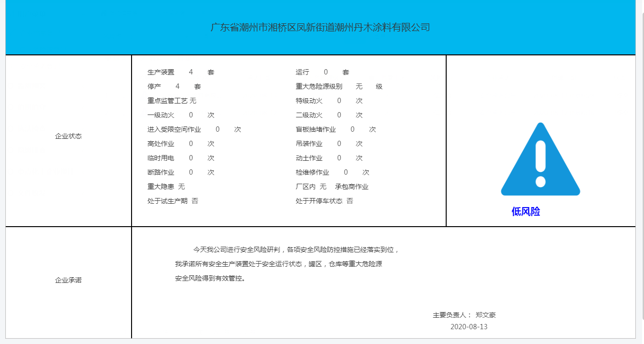Screen dimensions: 644x344
Task: Click the 主要负责人 label
Action: click(452, 315)
